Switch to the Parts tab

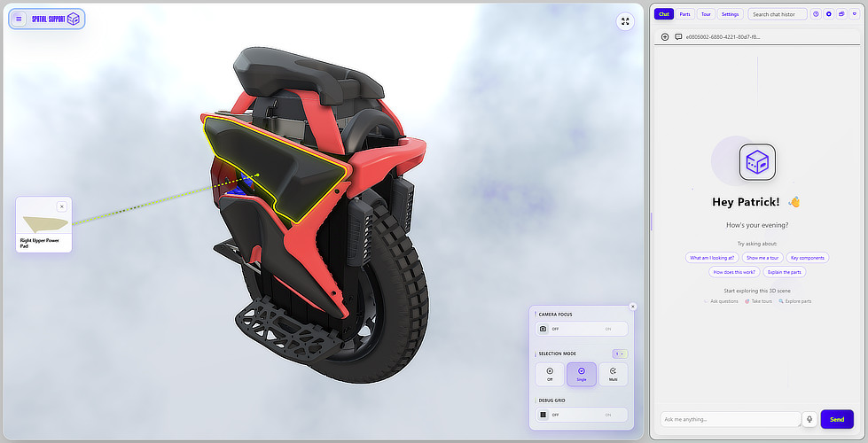click(x=684, y=14)
